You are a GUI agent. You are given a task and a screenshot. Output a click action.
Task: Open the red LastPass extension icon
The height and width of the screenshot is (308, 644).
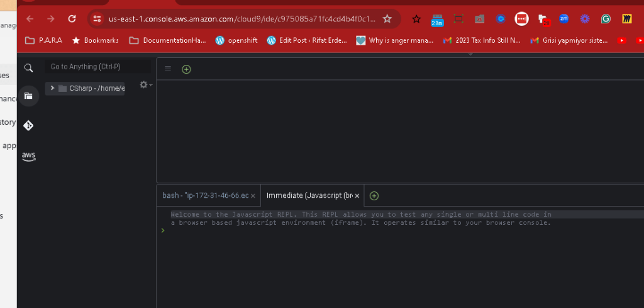521,19
